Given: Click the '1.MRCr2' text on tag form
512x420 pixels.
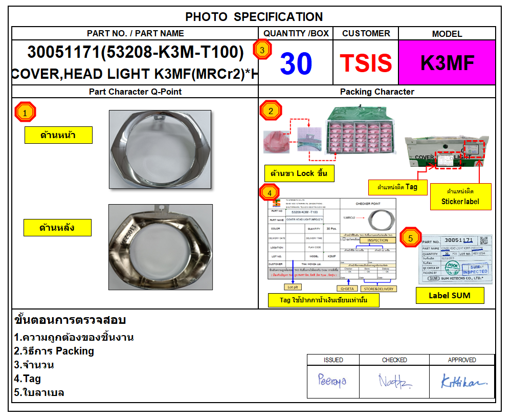Looking at the screenshot, I should pos(349,217).
